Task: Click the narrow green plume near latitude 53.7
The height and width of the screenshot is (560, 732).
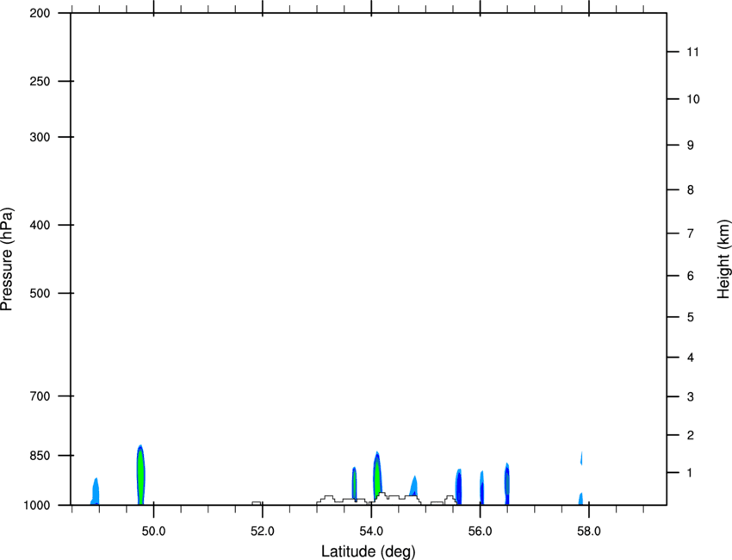Action: (354, 483)
